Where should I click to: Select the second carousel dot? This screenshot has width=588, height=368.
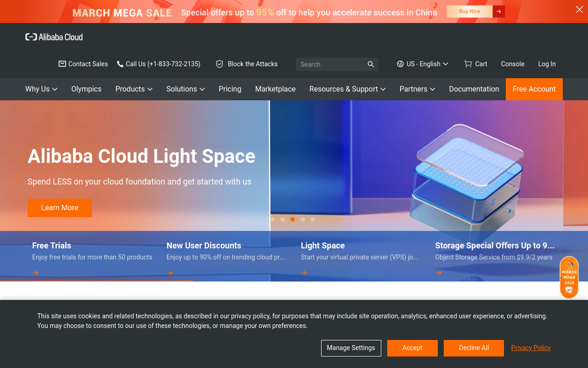[x=283, y=219]
